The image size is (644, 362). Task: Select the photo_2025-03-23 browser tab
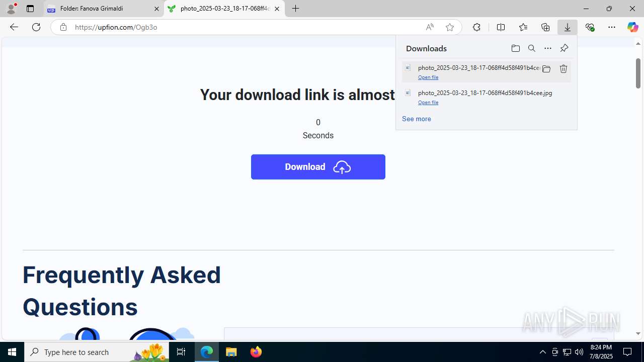[224, 9]
